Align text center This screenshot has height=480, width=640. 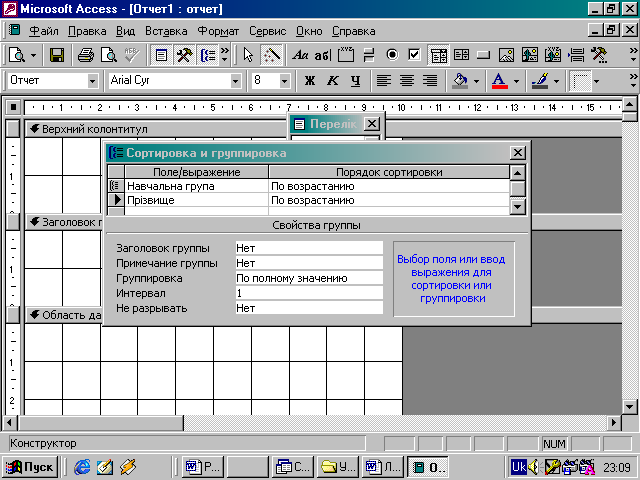(407, 80)
